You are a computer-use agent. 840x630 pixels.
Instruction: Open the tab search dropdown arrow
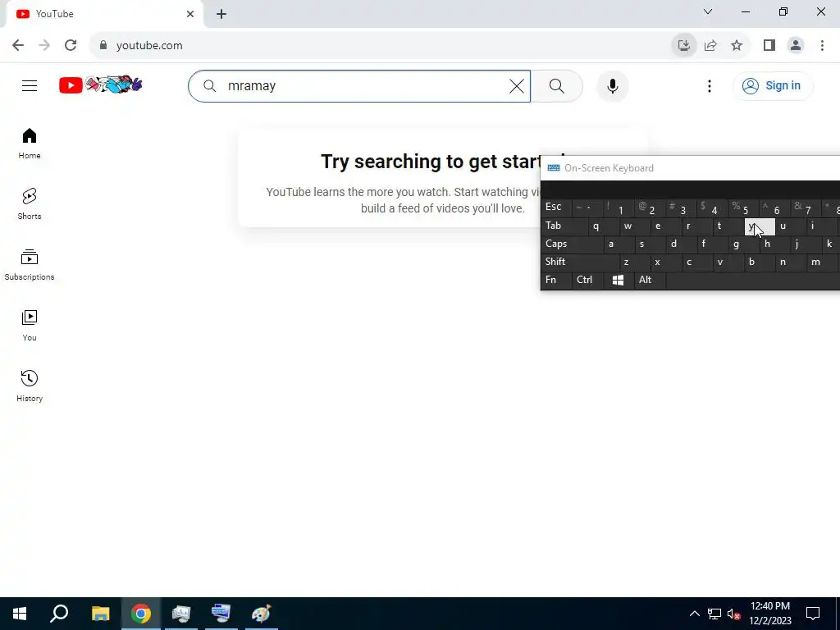708,11
